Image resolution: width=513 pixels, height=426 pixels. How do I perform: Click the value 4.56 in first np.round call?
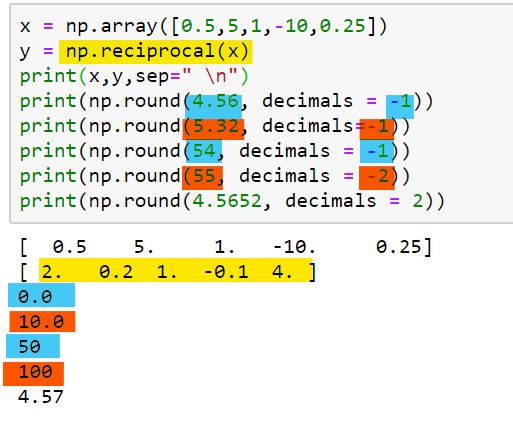click(215, 101)
